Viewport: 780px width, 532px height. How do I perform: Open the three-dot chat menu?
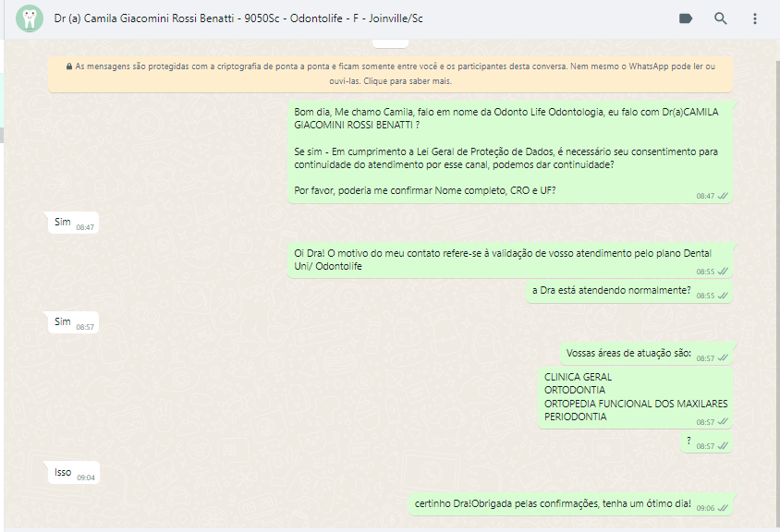(x=755, y=18)
